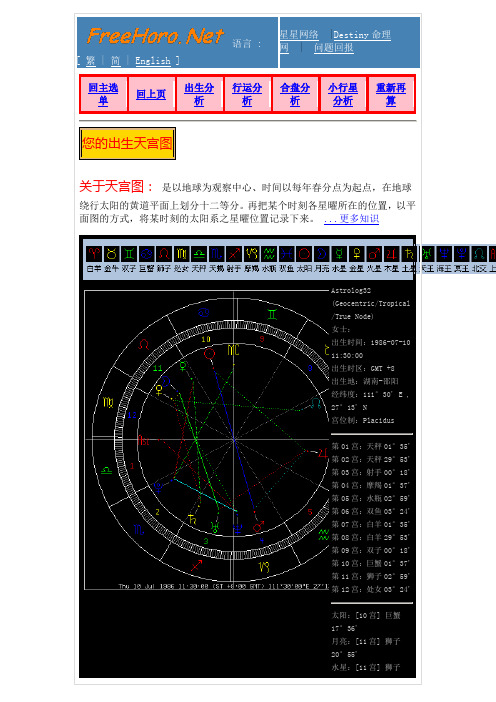Image resolution: width=496 pixels, height=702 pixels.
Task: Select the Moon 月亮 crescent legend icon
Action: tap(321, 254)
